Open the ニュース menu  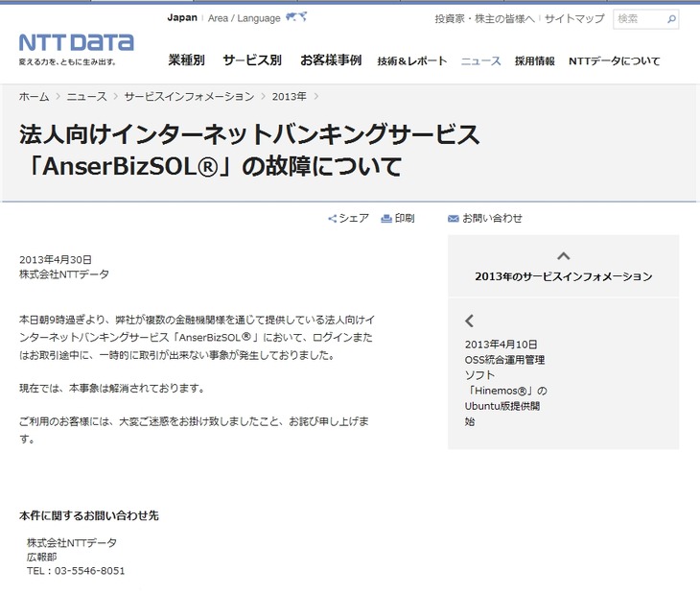[x=480, y=60]
